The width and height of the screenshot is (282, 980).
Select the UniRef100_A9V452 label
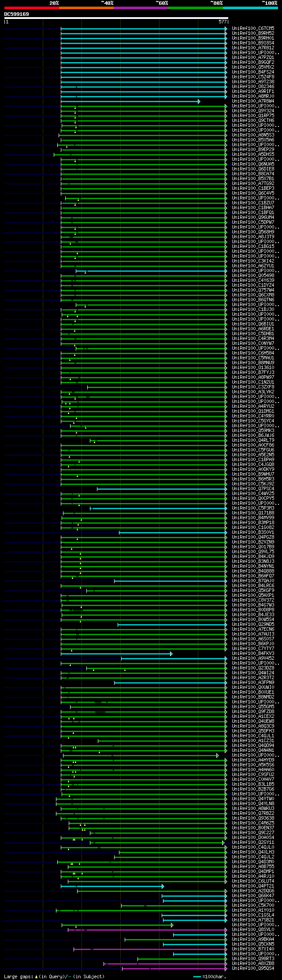click(x=253, y=658)
